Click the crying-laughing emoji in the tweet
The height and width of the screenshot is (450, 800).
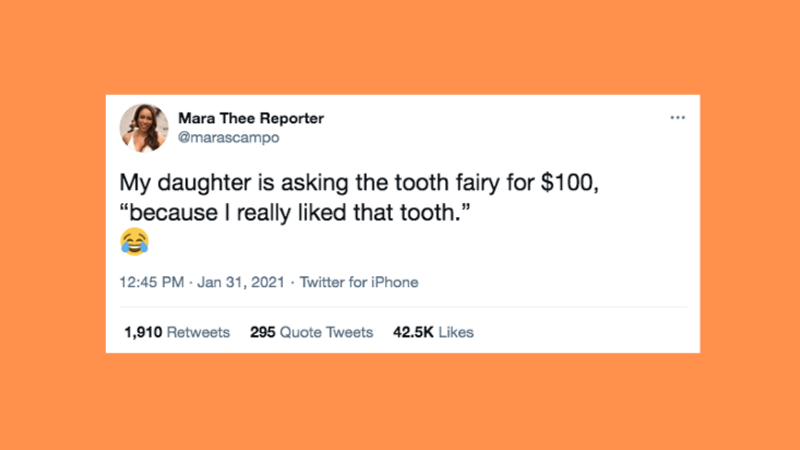(133, 240)
